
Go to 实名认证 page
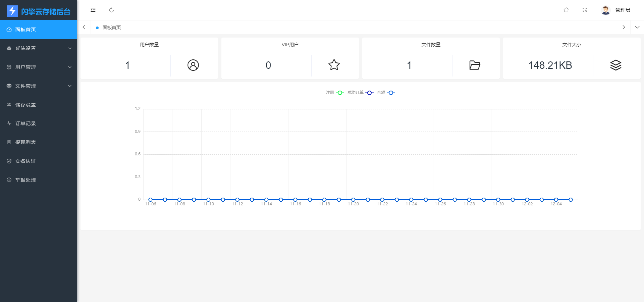[25, 161]
